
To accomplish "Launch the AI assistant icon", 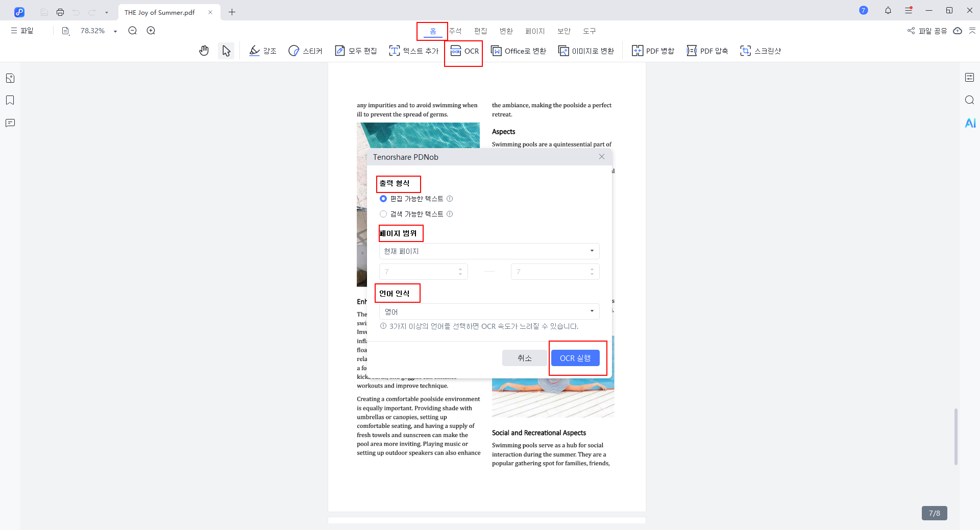I will tap(970, 123).
